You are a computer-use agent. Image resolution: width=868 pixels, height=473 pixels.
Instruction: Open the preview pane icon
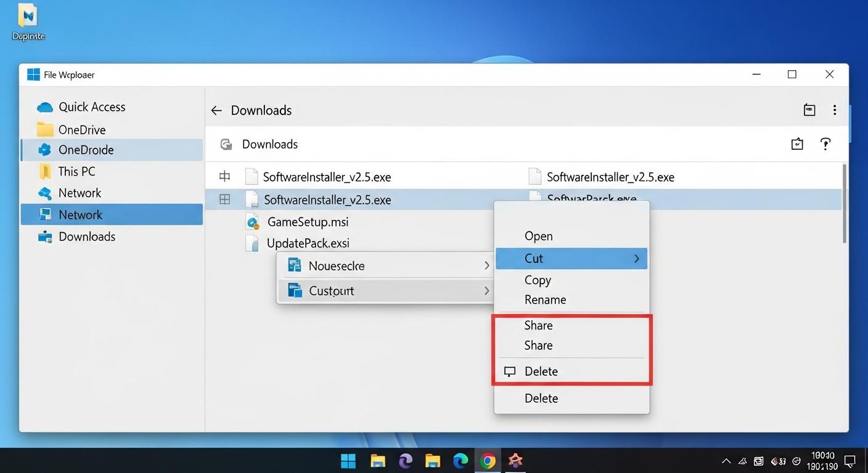[x=809, y=110]
